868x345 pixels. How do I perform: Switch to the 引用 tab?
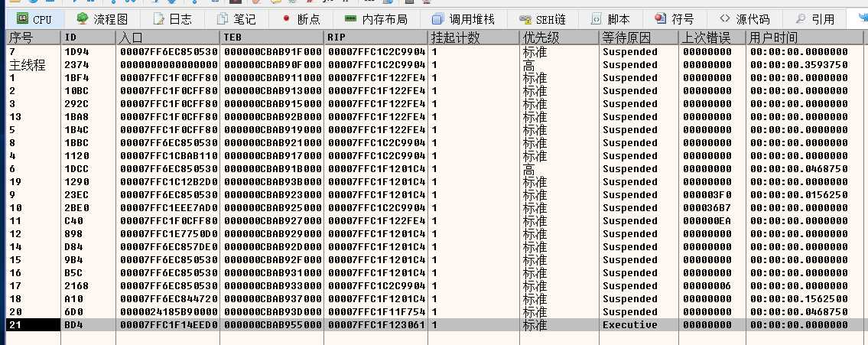814,19
